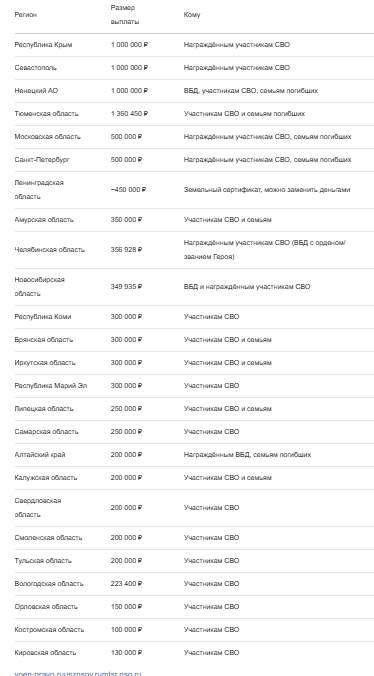
Task: Click the Санкт-Петербург region cell
Action: pyautogui.click(x=42, y=160)
